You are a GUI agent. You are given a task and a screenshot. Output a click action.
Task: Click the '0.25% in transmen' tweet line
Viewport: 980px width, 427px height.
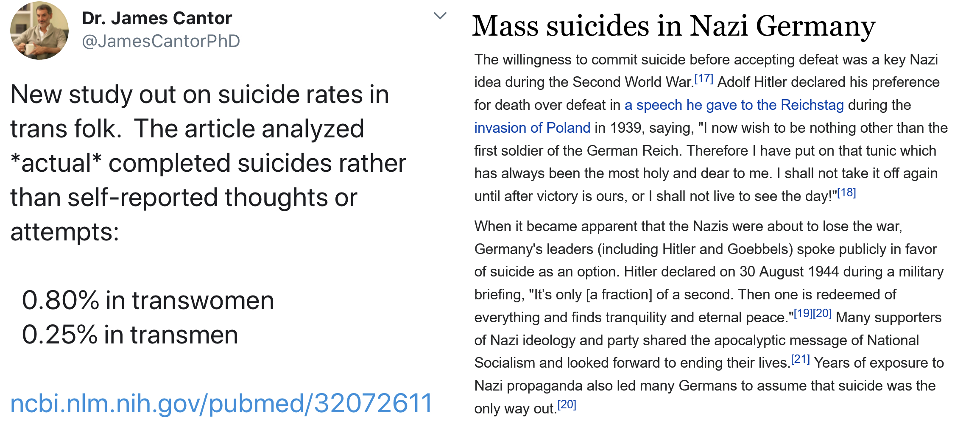pos(130,335)
